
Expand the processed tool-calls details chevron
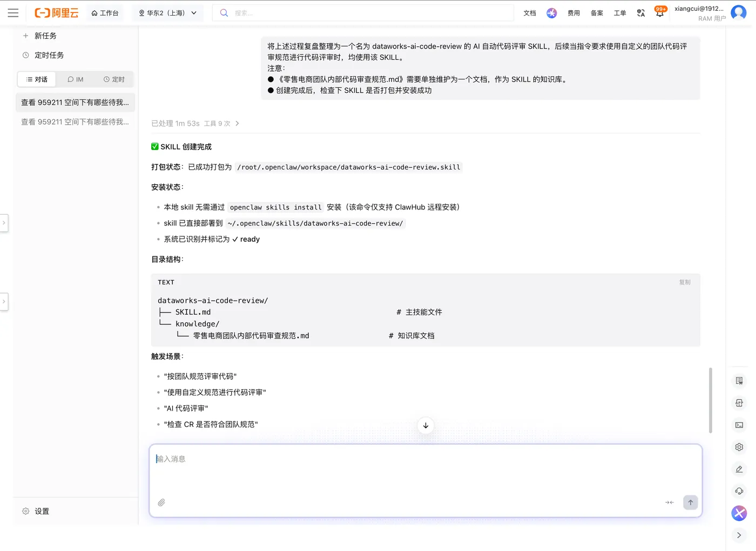coord(237,124)
